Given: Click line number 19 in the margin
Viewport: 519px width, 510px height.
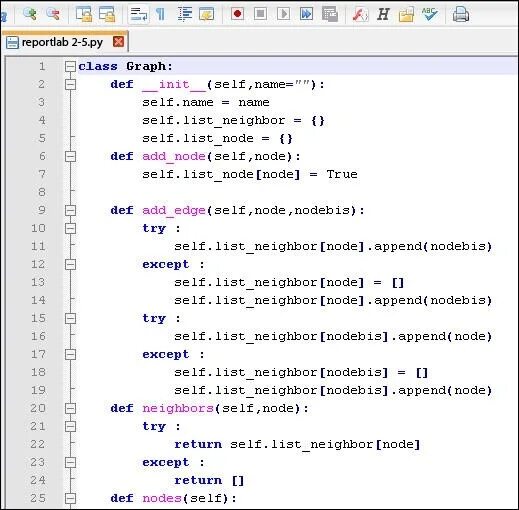Looking at the screenshot, I should click(38, 390).
